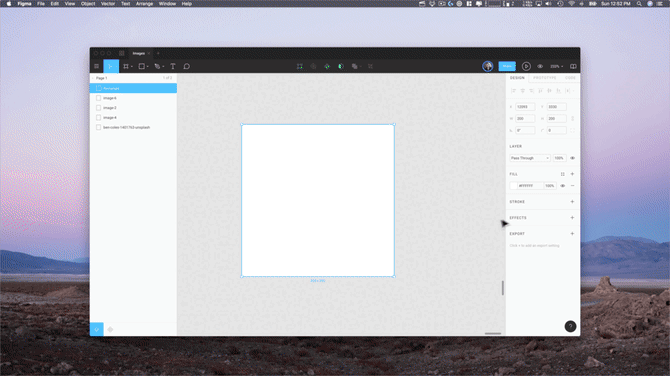Image resolution: width=670 pixels, height=376 pixels.
Task: Click the Create Component icon
Action: pyautogui.click(x=327, y=66)
